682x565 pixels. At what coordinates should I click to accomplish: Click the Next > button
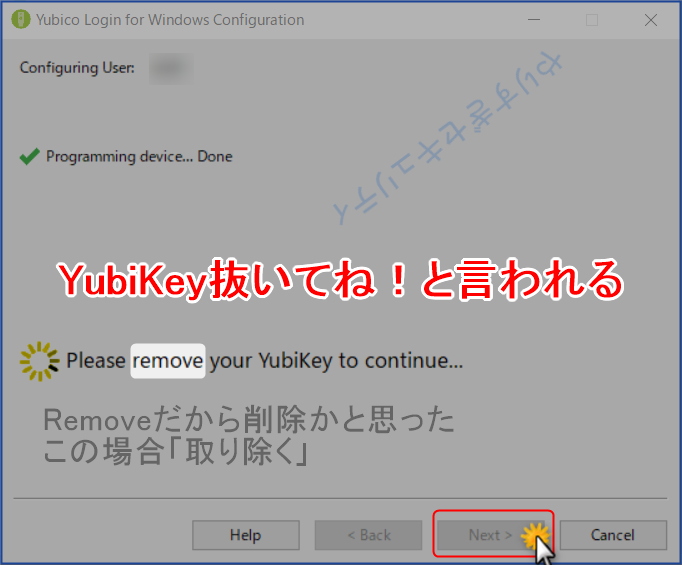[x=490, y=535]
